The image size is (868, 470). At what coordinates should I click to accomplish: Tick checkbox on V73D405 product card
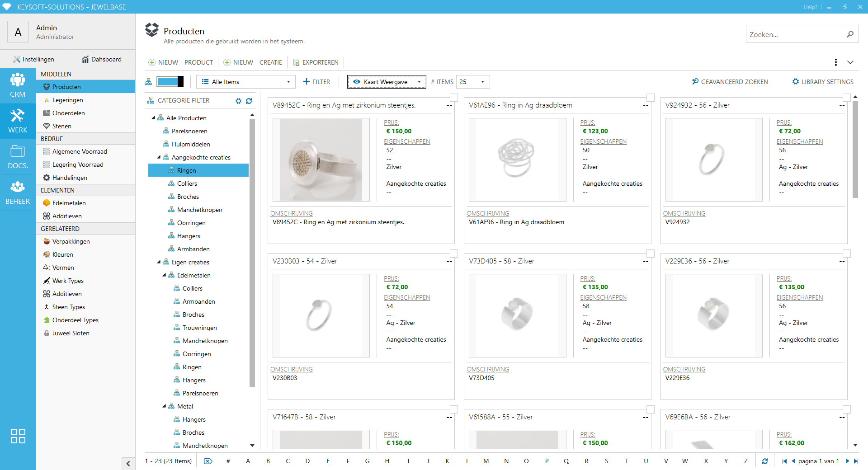tap(651, 254)
